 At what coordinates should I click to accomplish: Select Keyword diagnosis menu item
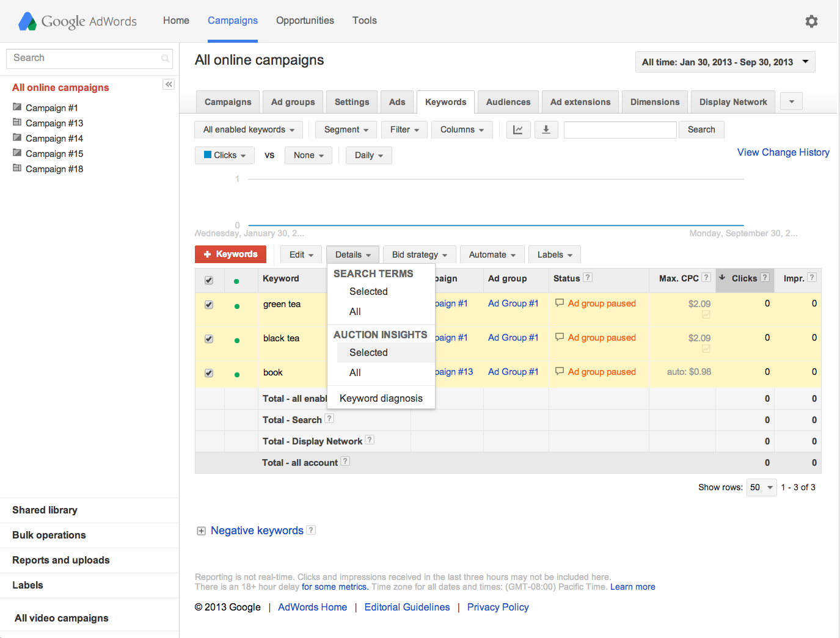pos(381,399)
